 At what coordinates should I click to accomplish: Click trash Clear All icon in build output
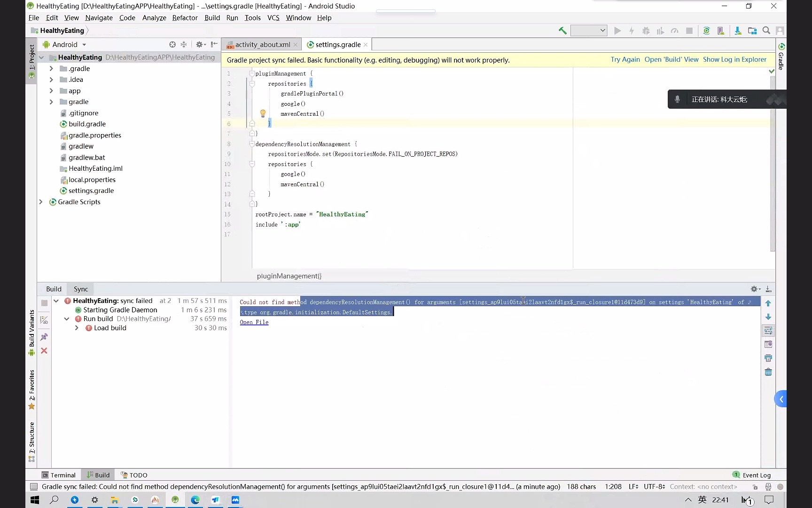[768, 372]
